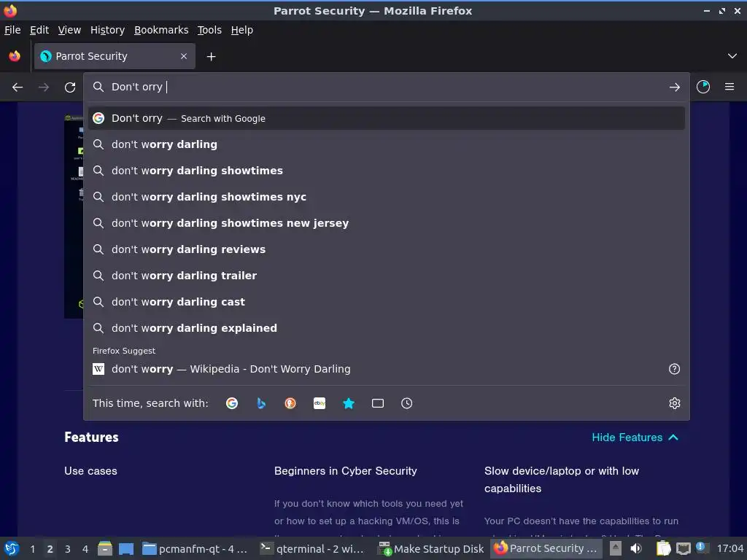Open the Tools menu
747x560 pixels.
tap(209, 30)
